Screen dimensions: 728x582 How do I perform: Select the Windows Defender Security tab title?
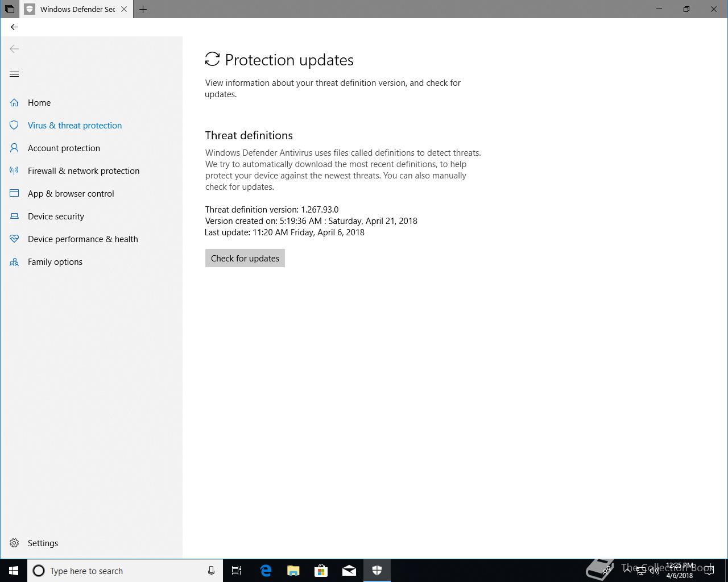77,9
